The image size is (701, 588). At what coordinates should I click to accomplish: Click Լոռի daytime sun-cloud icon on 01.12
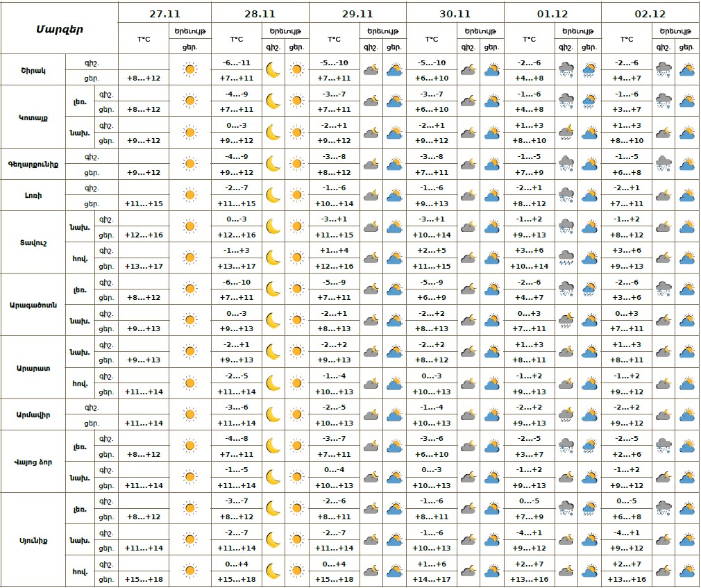coord(590,195)
